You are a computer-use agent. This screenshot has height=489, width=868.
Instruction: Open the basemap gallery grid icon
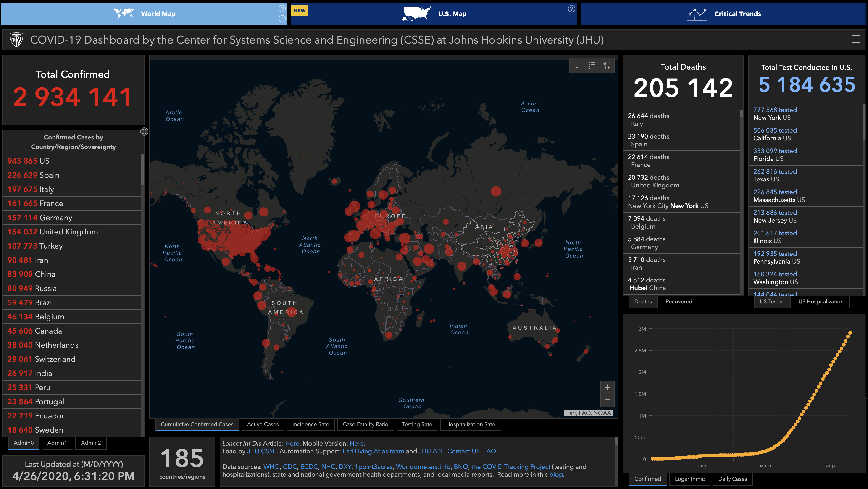coord(606,65)
